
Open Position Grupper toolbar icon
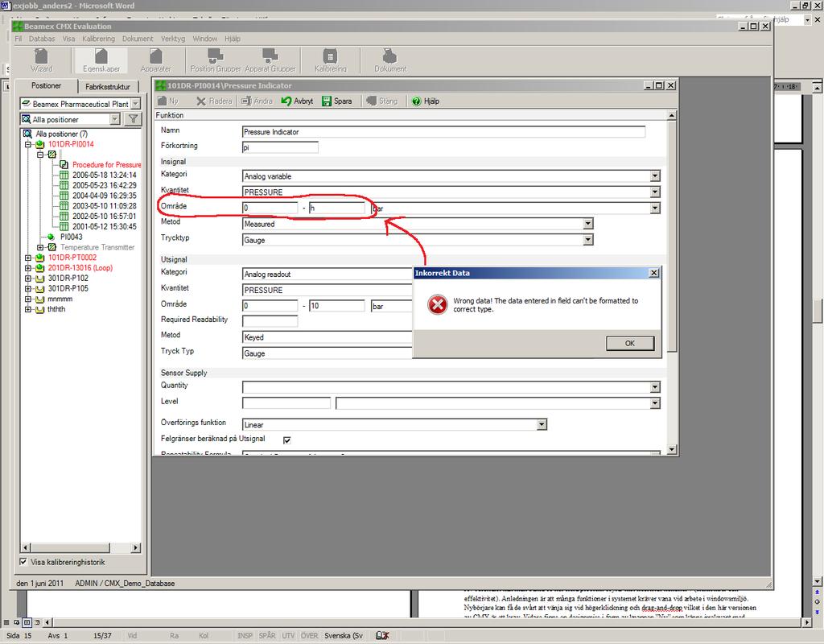(216, 60)
